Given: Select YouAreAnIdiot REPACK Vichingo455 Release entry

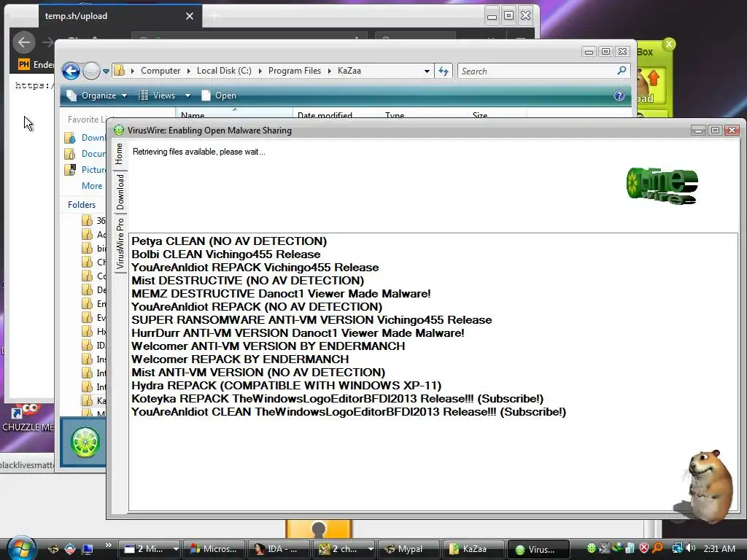Looking at the screenshot, I should (x=255, y=268).
